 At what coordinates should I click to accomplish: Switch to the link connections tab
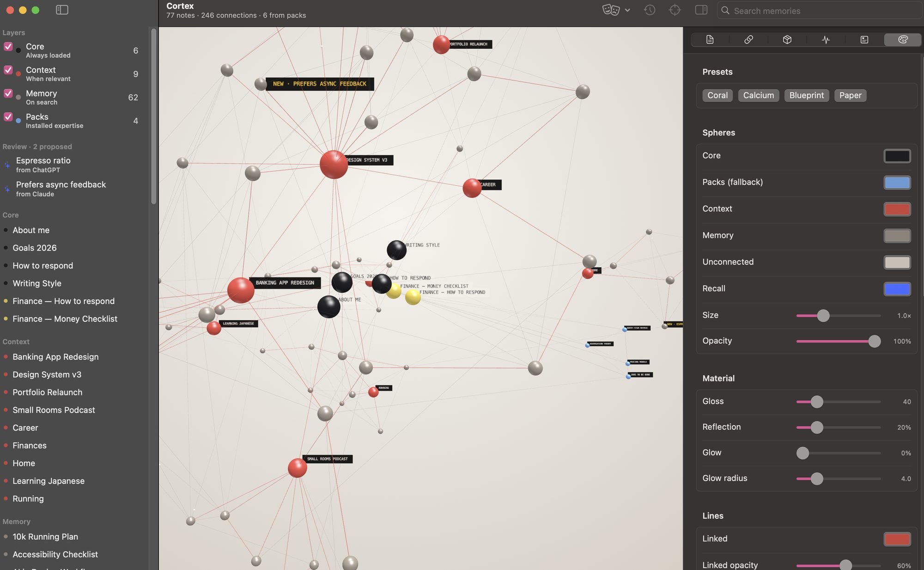(748, 40)
